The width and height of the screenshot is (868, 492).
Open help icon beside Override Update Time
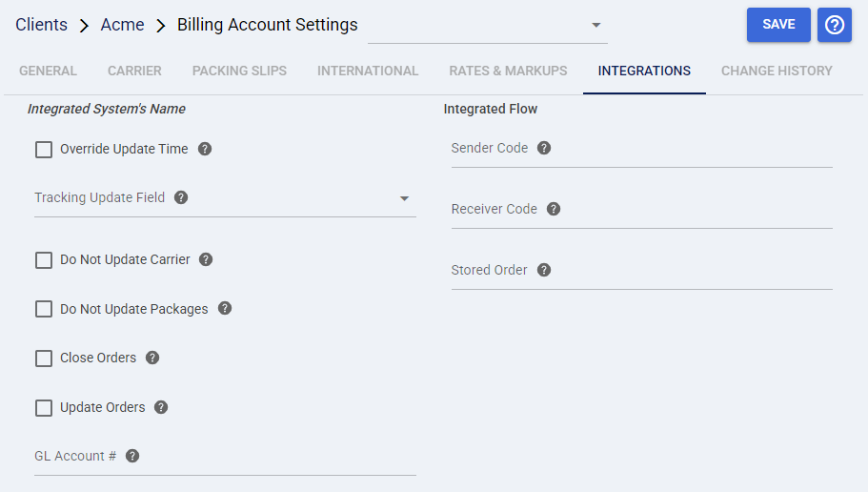pos(205,149)
